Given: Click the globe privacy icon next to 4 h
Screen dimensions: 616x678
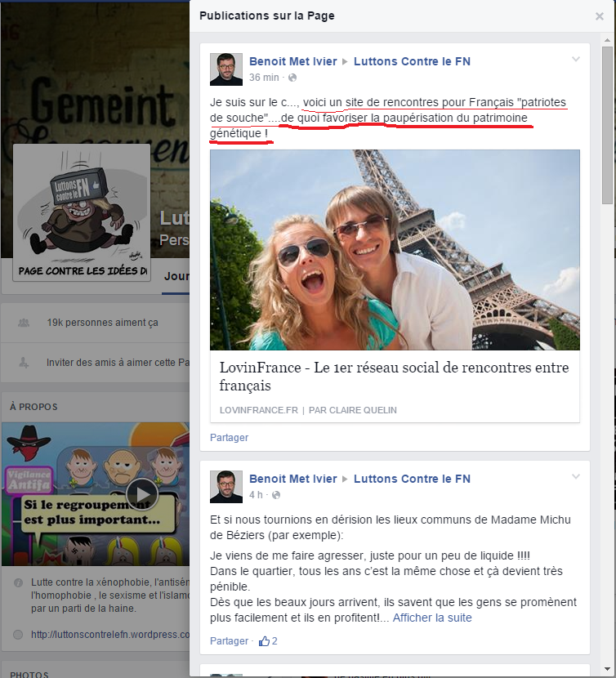Looking at the screenshot, I should click(x=276, y=495).
